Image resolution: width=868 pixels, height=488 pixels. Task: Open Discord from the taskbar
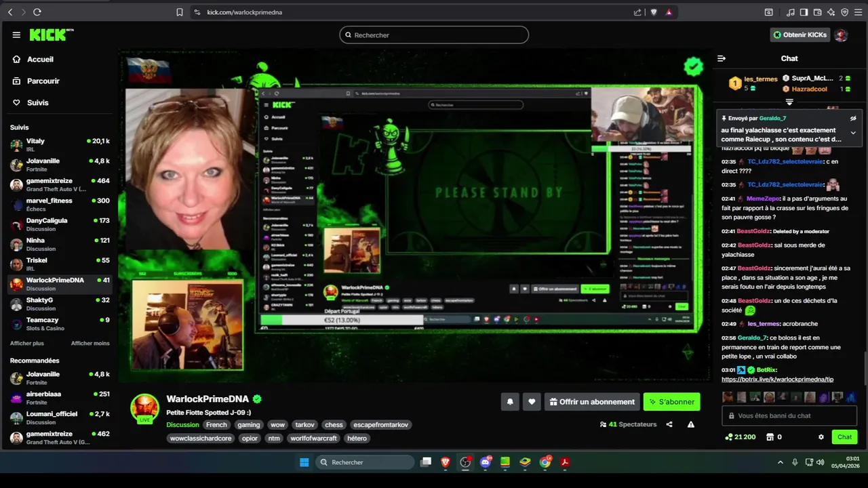486,462
